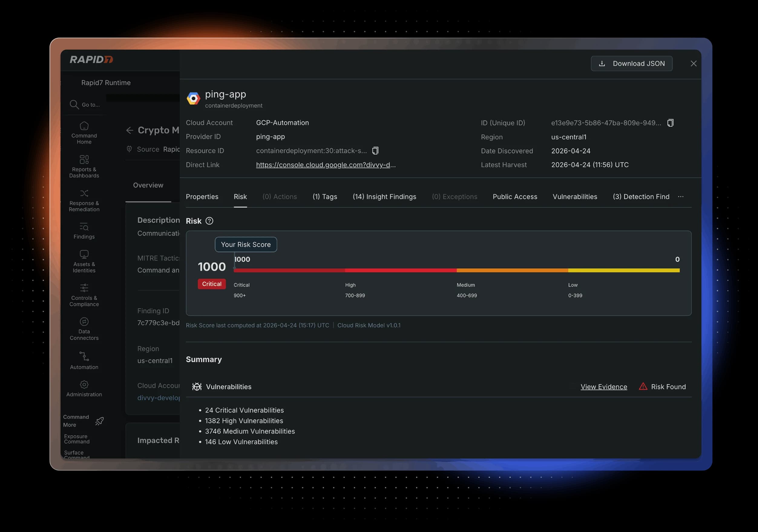Switch to the Vulnerabilities tab
758x532 pixels.
(575, 197)
